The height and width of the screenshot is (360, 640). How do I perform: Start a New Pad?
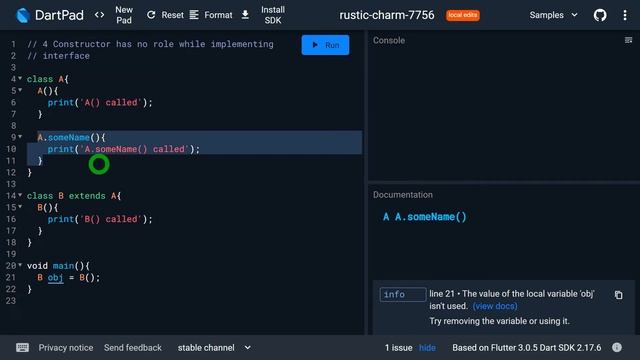pyautogui.click(x=124, y=15)
